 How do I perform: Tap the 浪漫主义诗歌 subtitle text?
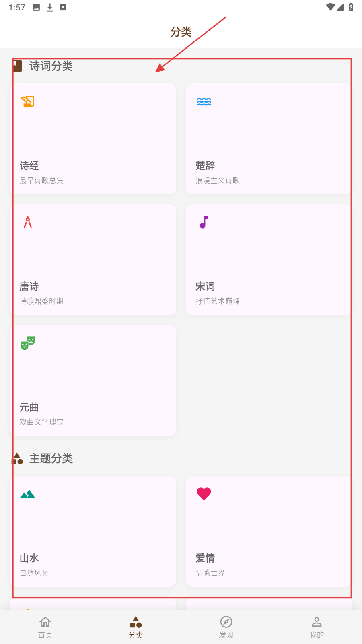coord(218,180)
